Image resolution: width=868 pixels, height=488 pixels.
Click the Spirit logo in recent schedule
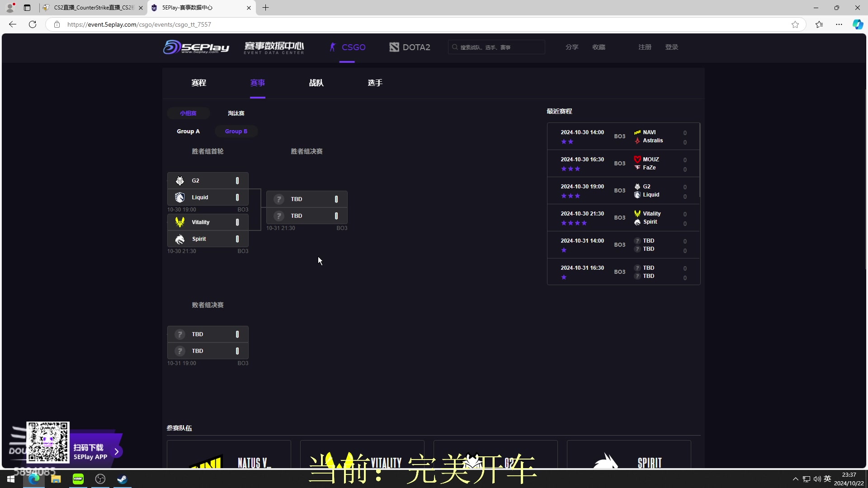(637, 222)
